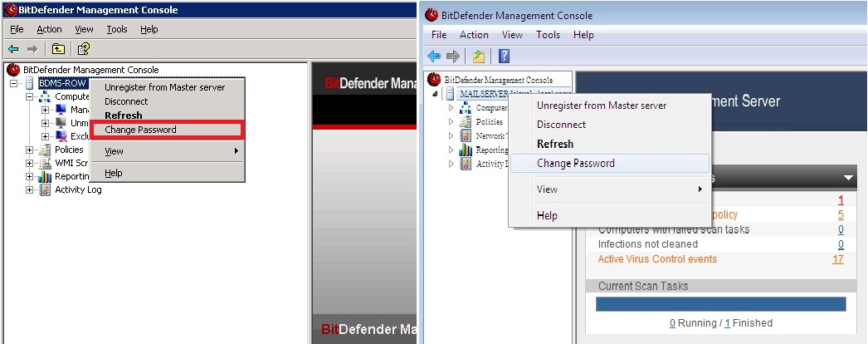Click the Network Tools notebook icon

tap(466, 135)
